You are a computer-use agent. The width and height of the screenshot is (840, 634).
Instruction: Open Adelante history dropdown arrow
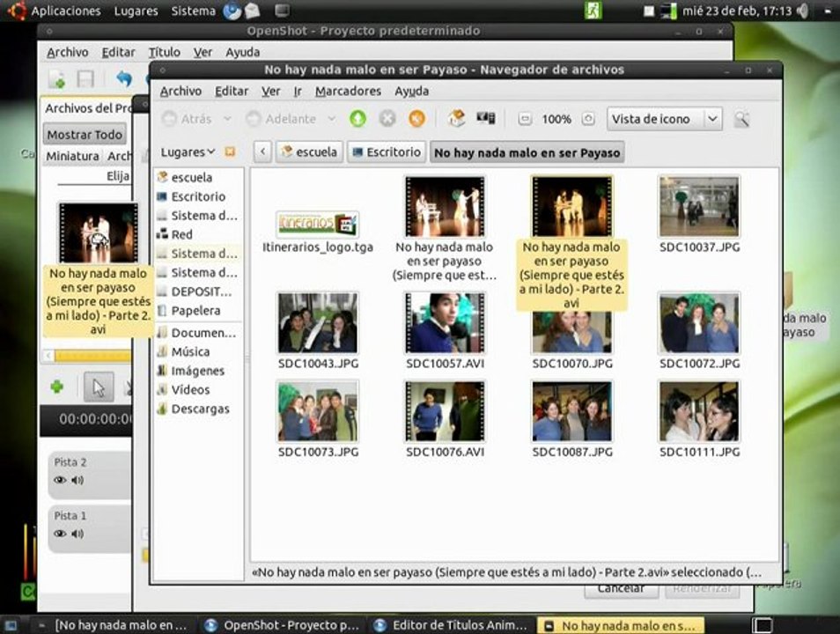[x=332, y=119]
